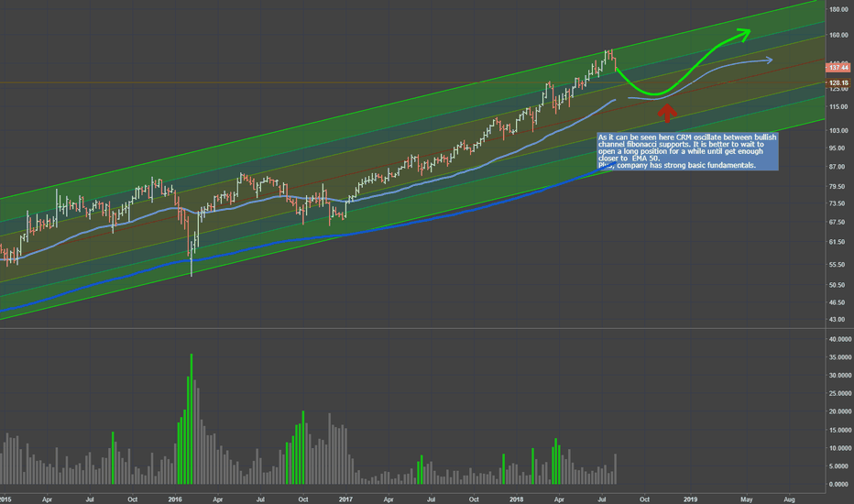
Task: Click the 137.44 current price tag
Action: click(838, 68)
